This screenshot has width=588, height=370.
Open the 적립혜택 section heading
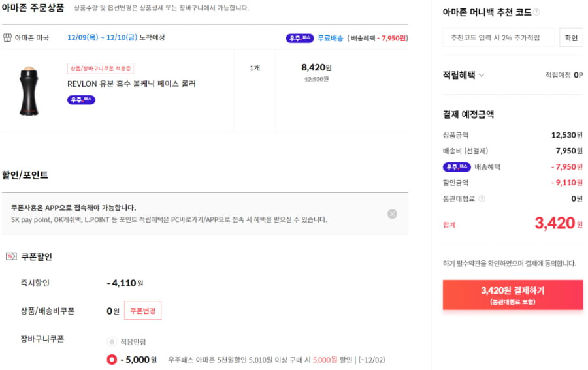[459, 75]
